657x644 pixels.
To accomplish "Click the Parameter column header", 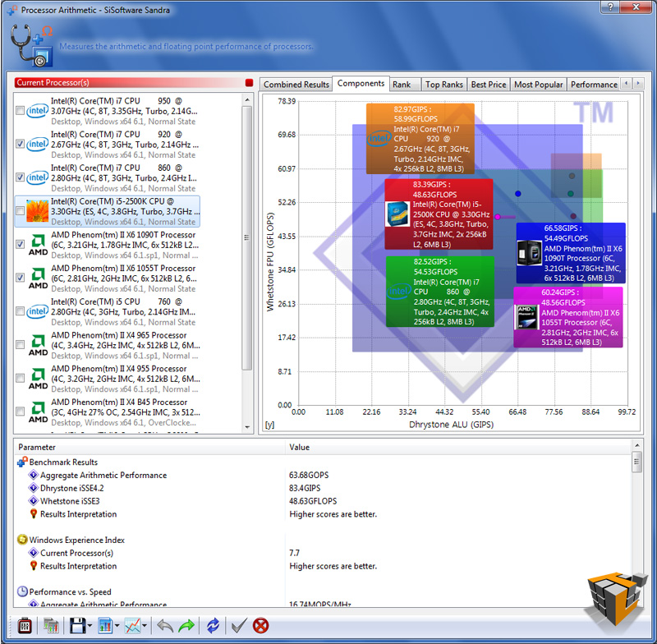I will pyautogui.click(x=150, y=447).
